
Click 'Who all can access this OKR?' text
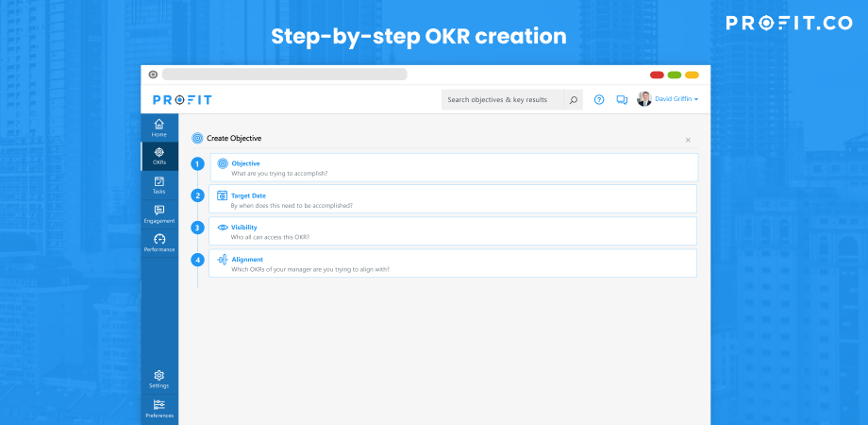pyautogui.click(x=270, y=237)
